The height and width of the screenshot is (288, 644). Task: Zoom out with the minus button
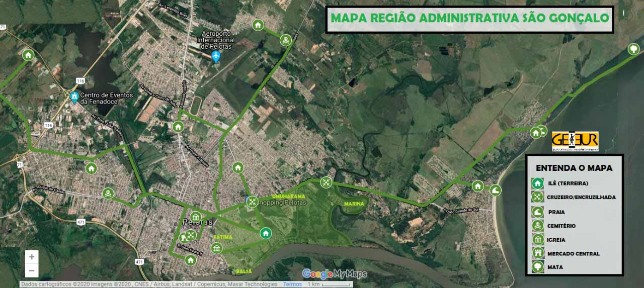click(32, 270)
